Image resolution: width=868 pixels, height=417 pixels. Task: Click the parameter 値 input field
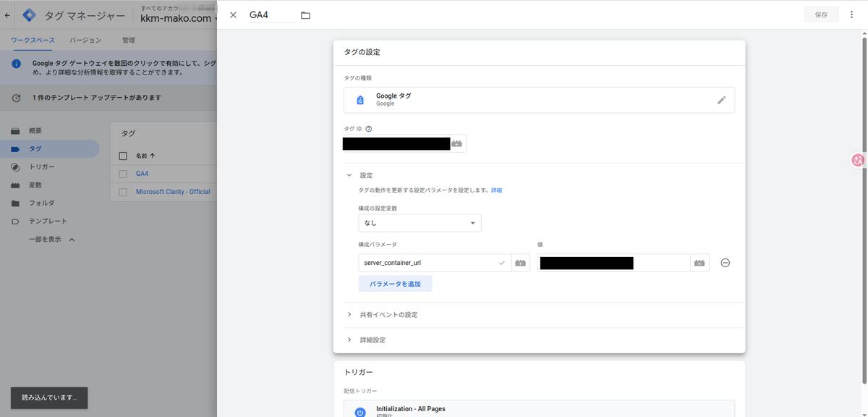(x=613, y=263)
